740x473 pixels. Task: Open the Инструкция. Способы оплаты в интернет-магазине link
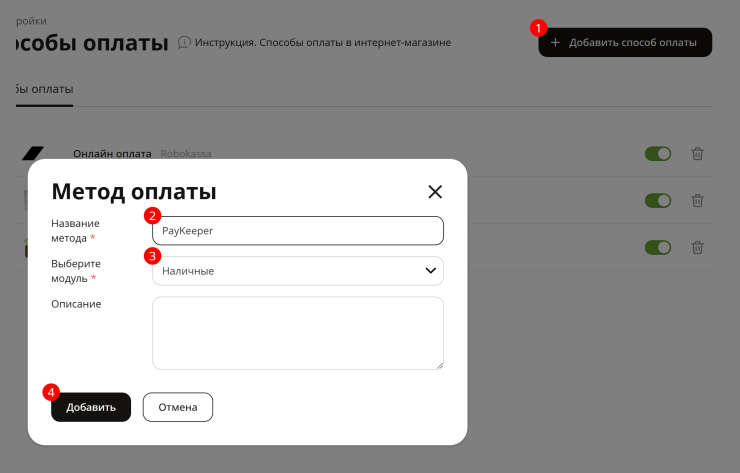323,42
